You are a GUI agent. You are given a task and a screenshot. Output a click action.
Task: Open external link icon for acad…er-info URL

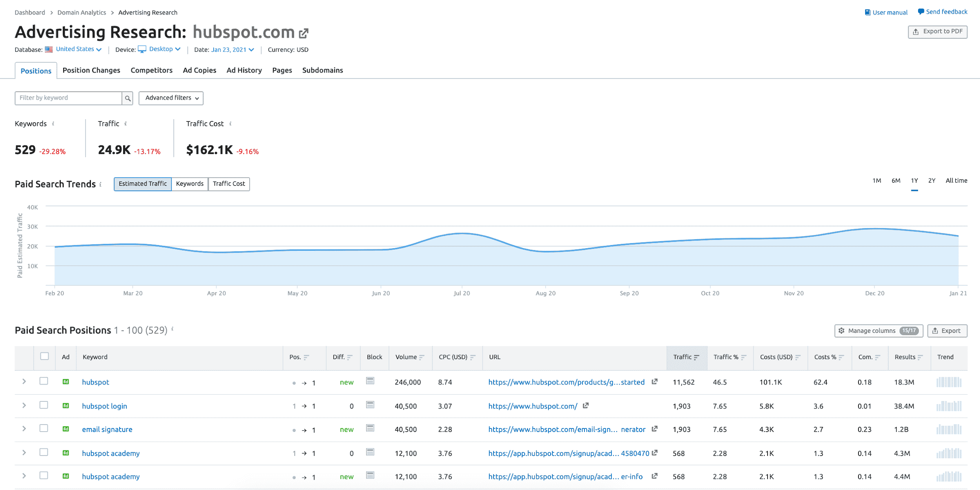(x=654, y=476)
